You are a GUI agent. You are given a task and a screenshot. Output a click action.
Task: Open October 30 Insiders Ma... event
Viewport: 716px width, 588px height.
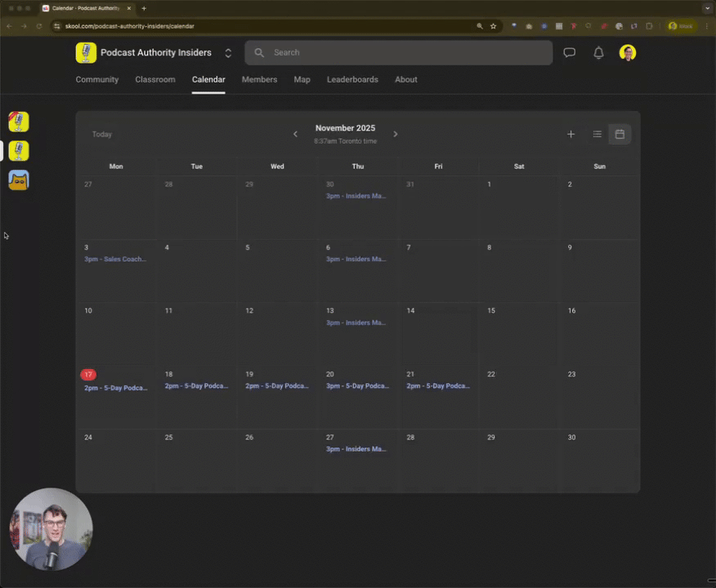(x=356, y=196)
